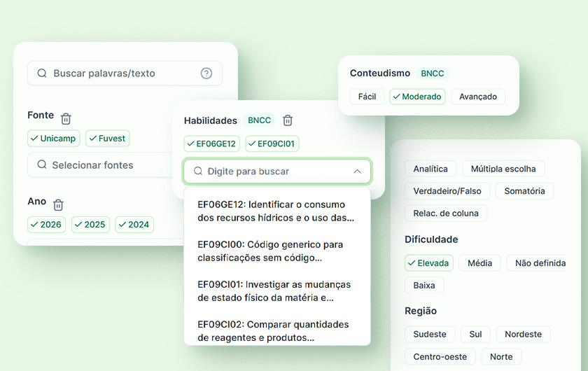588x371 pixels.
Task: Click the Digite para buscar input
Action: (277, 171)
